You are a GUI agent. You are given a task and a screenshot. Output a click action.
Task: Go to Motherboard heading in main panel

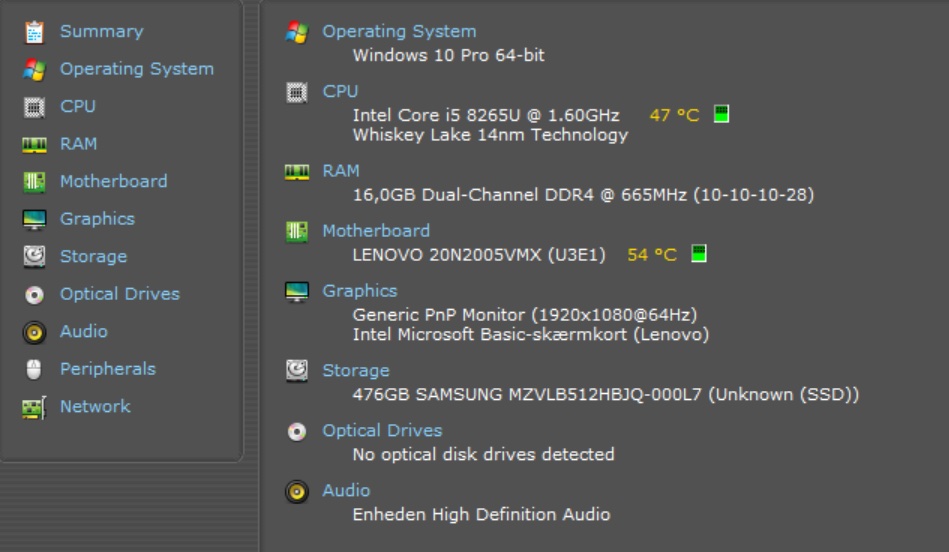tap(376, 231)
